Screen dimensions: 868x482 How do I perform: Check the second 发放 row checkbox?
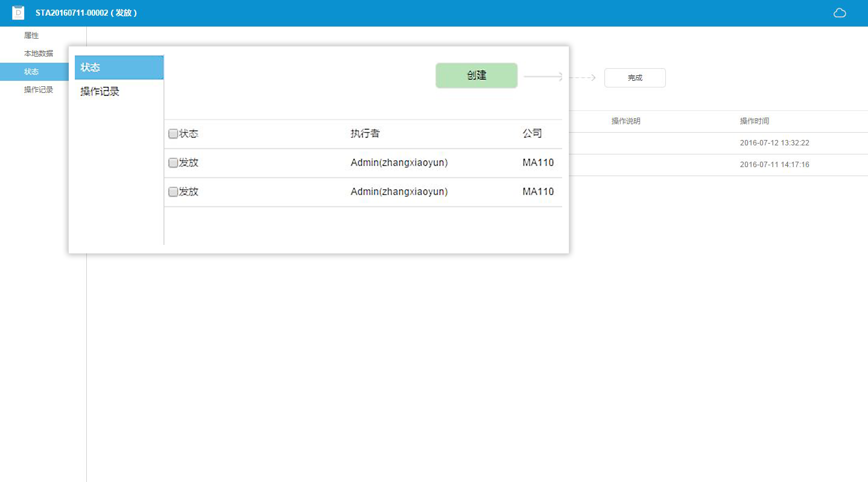173,192
